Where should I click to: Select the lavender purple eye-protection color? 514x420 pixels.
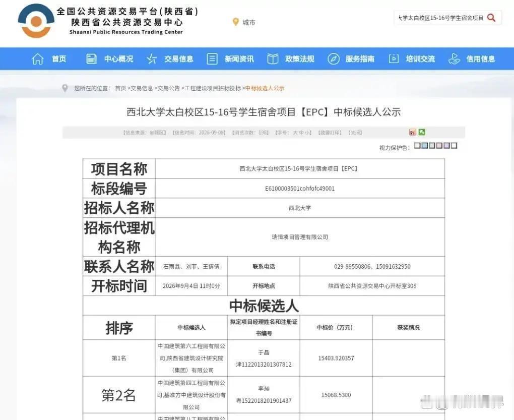point(446,145)
